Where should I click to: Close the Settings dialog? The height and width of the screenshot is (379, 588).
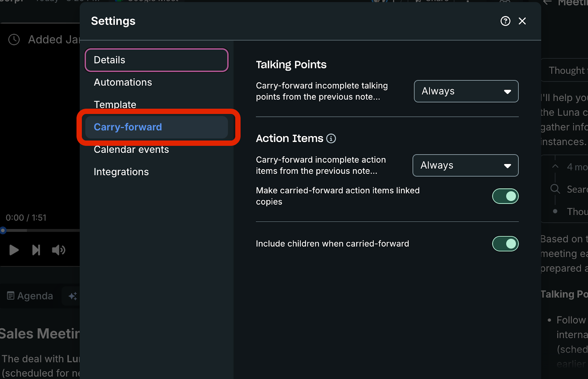[522, 21]
